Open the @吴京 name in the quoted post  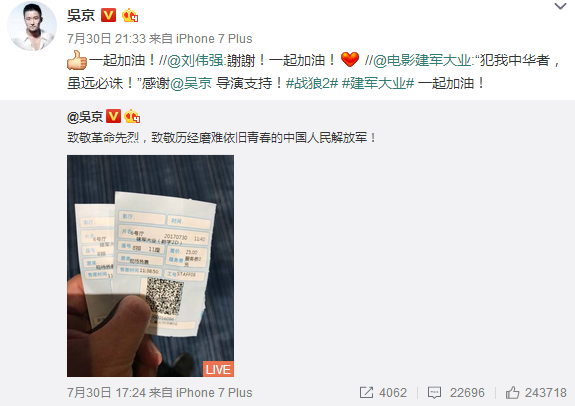click(x=85, y=117)
